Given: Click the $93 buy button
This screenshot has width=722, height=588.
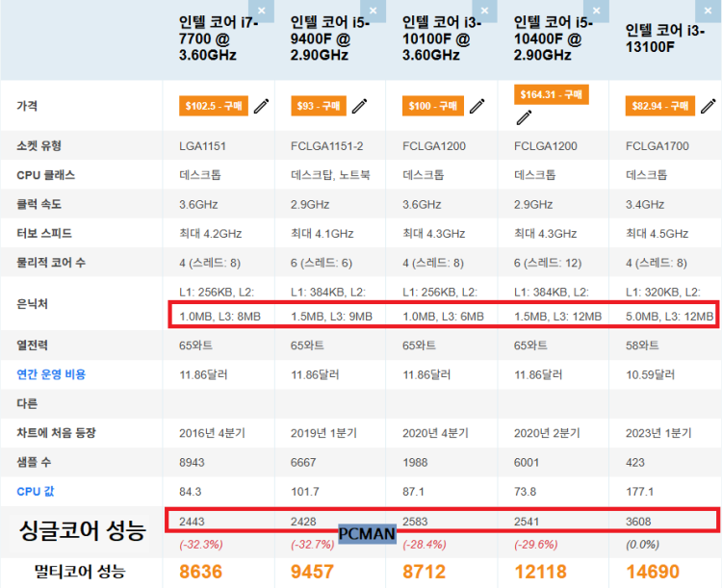Looking at the screenshot, I should point(319,106).
